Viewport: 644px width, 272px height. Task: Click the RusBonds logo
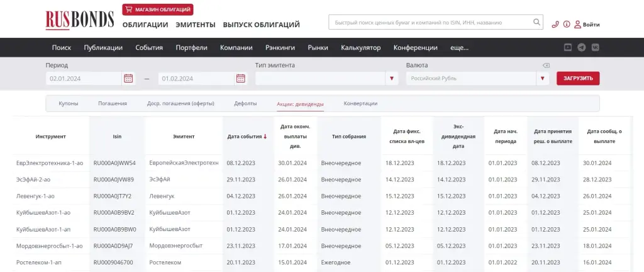pos(80,20)
